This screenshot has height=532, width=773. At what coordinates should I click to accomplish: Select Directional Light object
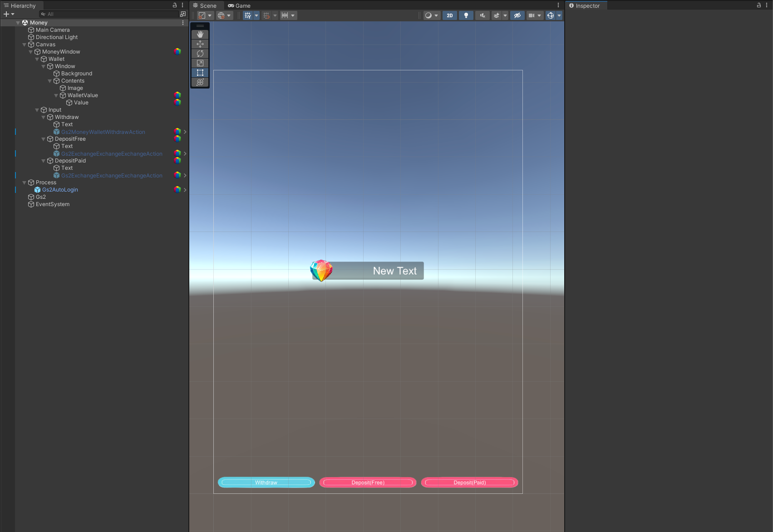pyautogui.click(x=57, y=37)
